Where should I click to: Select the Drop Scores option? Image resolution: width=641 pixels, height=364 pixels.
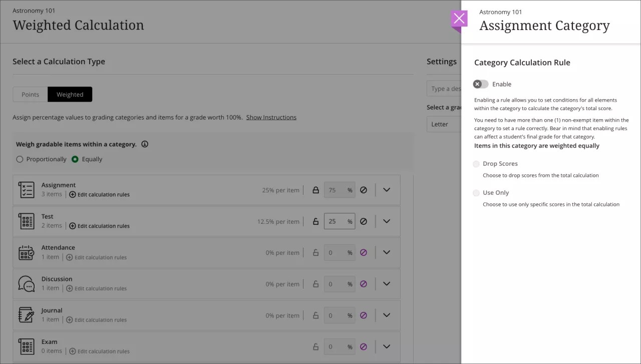pos(476,164)
